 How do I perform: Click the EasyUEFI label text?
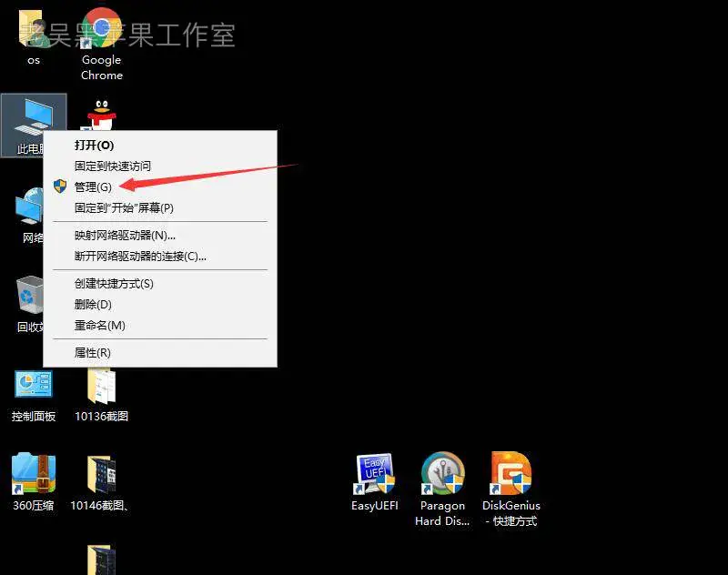pyautogui.click(x=375, y=505)
